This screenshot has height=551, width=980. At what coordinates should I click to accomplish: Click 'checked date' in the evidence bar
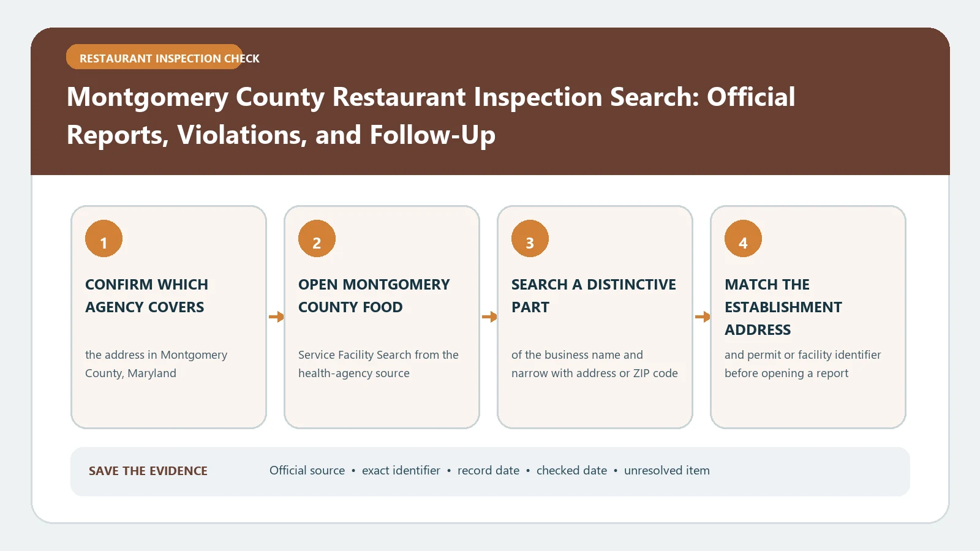571,470
